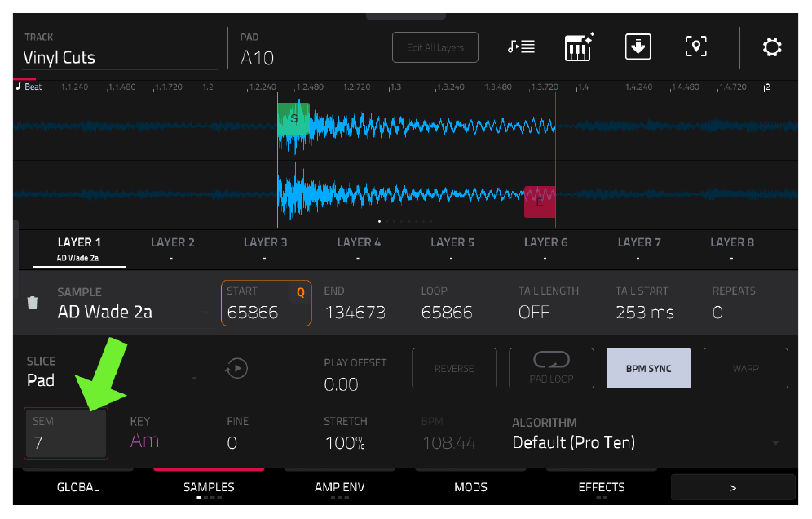The width and height of the screenshot is (812, 519).
Task: Click the download-arrow save icon
Action: point(638,47)
